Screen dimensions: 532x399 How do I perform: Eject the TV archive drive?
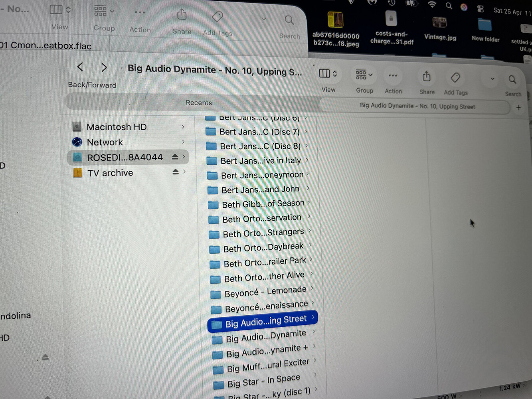pos(175,172)
